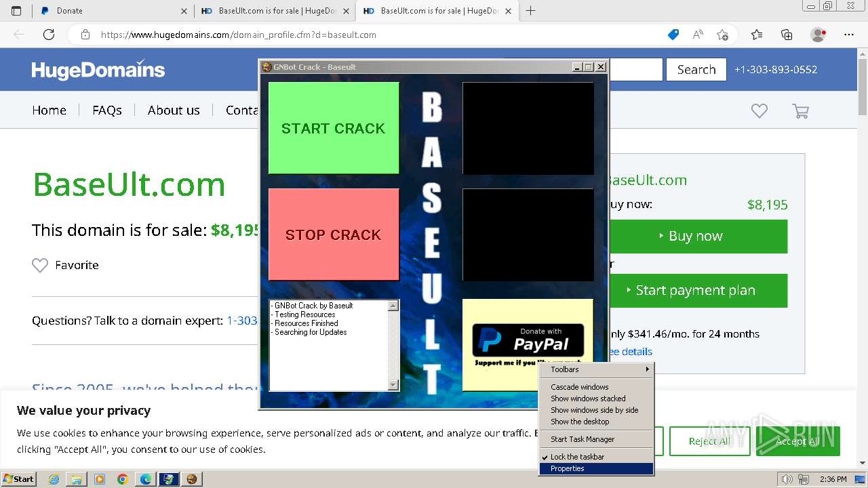Open File Explorer from taskbar

[77, 479]
